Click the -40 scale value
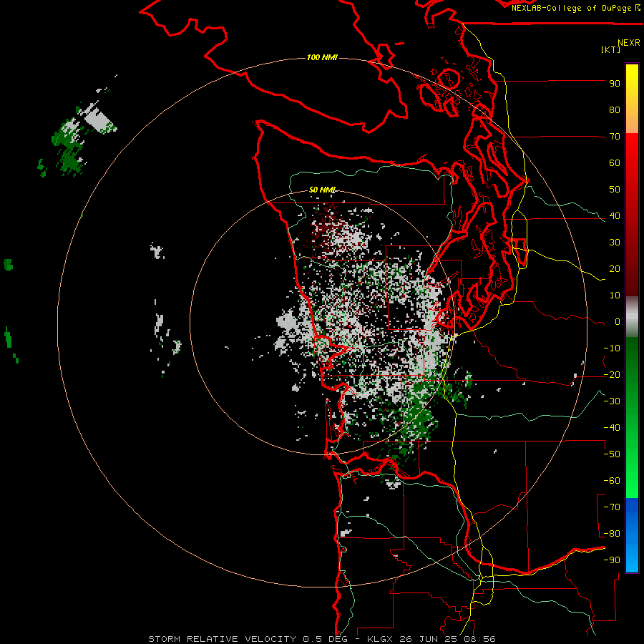The image size is (644, 644). tap(612, 428)
